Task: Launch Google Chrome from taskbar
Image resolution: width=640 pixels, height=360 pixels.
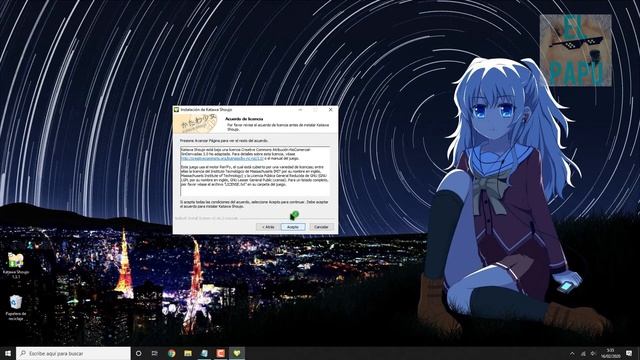Action: 171,353
